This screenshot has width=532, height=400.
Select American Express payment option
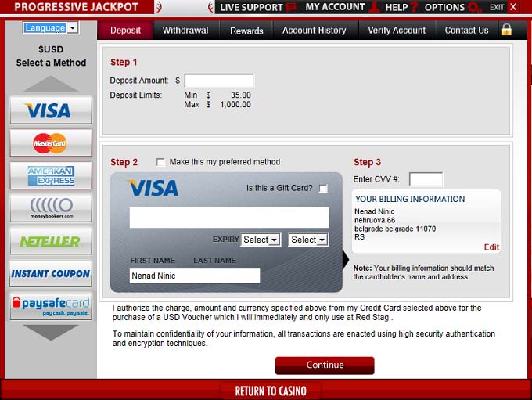(x=50, y=175)
